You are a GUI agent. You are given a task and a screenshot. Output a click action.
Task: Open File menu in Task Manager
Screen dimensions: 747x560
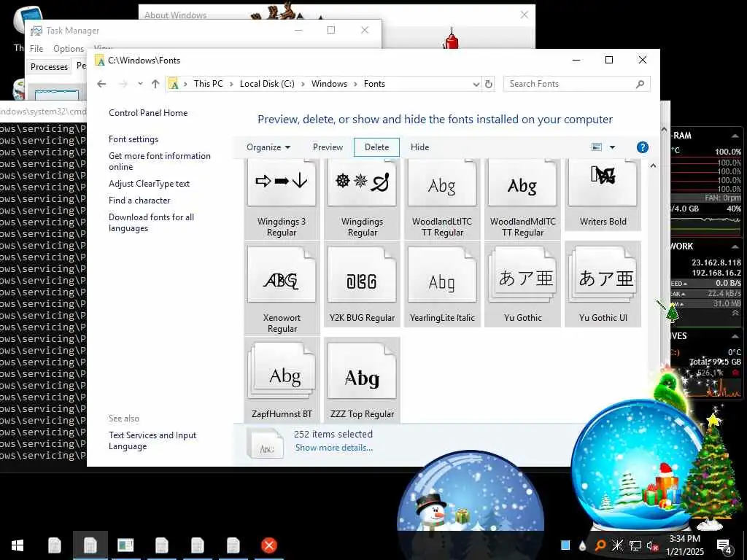pyautogui.click(x=36, y=49)
